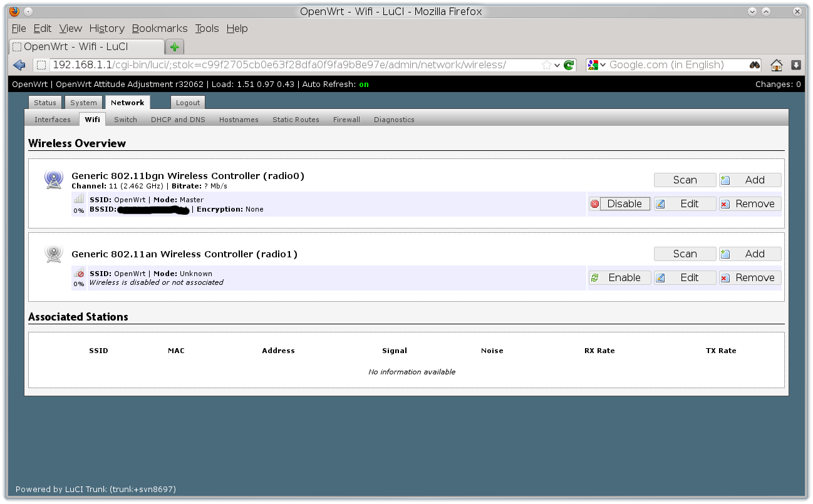813x504 pixels.
Task: Open the View menu
Action: (71, 28)
